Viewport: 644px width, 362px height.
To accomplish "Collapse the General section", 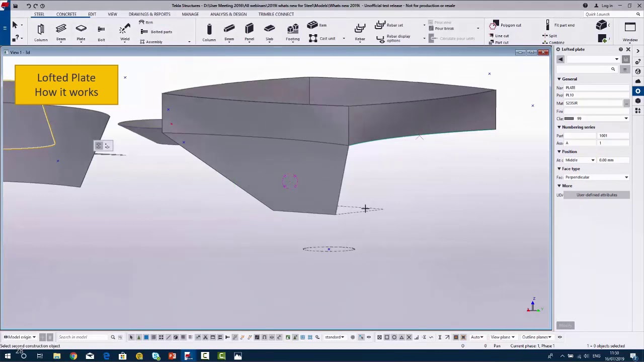I will pyautogui.click(x=559, y=79).
